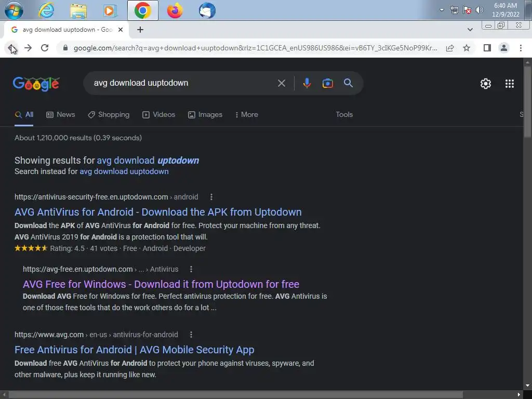Open Windows Media Player from taskbar
Viewport: 532px width, 399px height.
[x=110, y=10]
